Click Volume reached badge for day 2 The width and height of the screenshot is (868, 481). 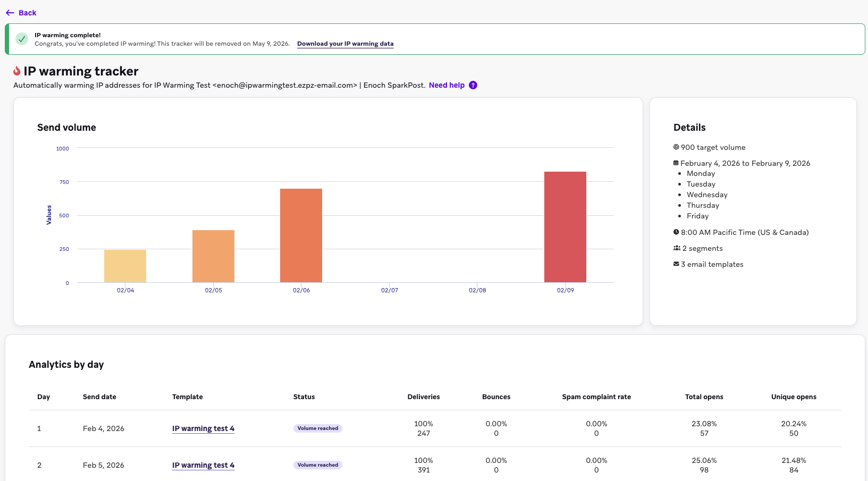(x=317, y=465)
